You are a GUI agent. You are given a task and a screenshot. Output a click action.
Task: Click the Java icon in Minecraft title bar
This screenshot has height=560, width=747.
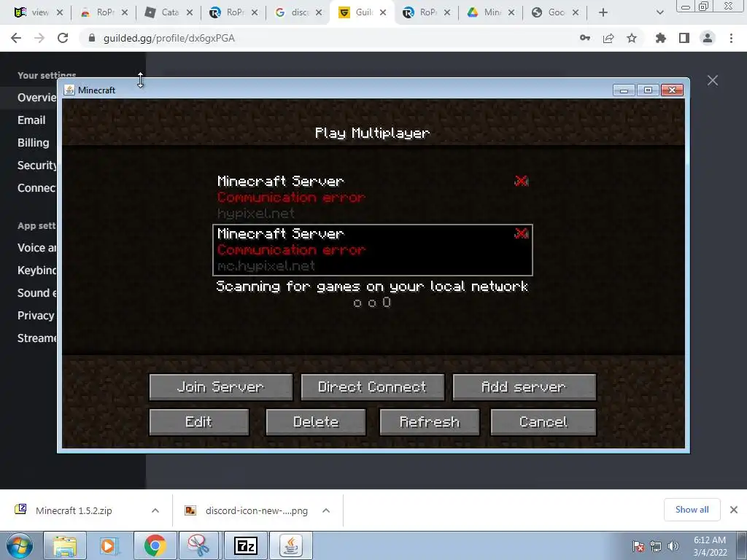tap(69, 90)
